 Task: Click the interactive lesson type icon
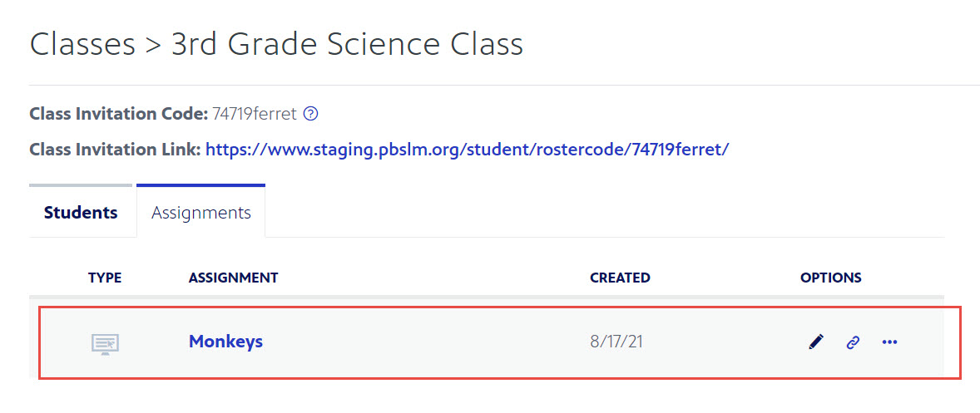[105, 344]
